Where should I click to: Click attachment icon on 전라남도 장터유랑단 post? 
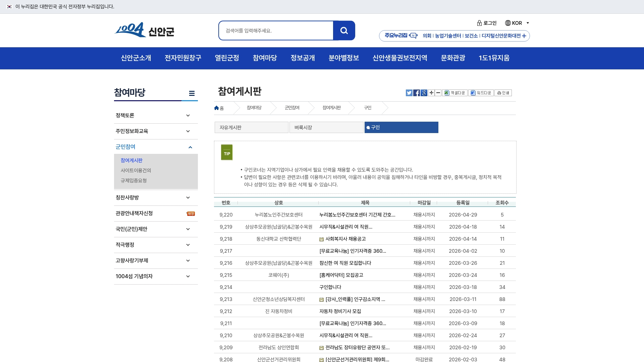321,348
